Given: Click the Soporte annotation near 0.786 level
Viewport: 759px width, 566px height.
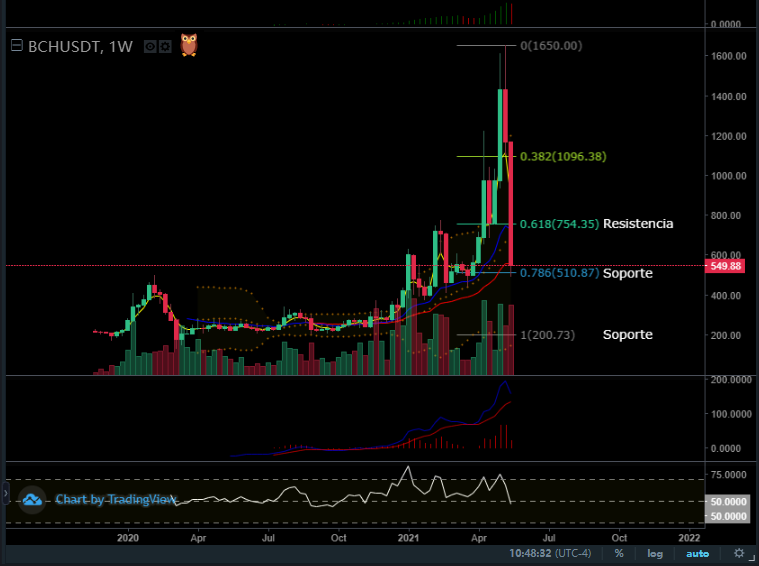Looking at the screenshot, I should (x=627, y=273).
